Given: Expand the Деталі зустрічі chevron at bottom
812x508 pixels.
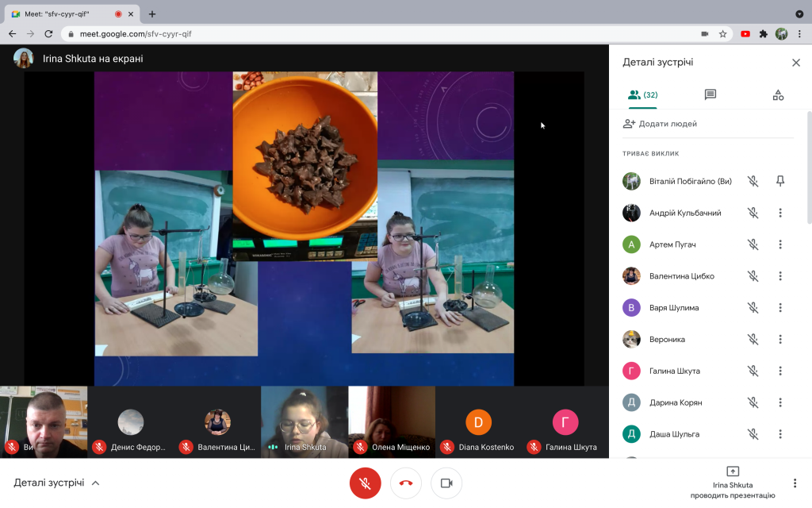Looking at the screenshot, I should pos(95,483).
